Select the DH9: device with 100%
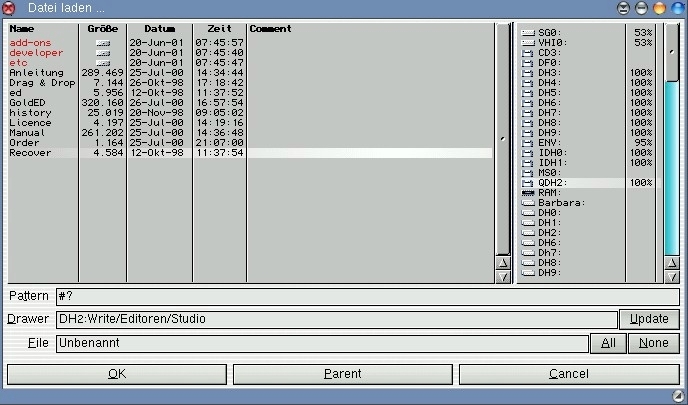 coord(549,133)
